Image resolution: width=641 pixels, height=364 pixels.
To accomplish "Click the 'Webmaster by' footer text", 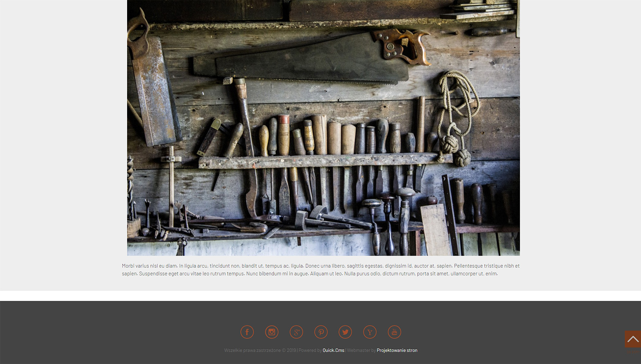I will pos(361,350).
